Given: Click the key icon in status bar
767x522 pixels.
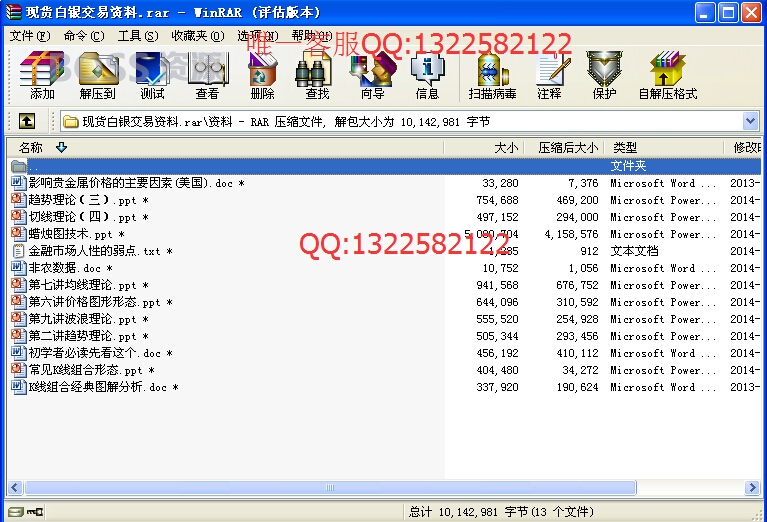Looking at the screenshot, I should [35, 512].
